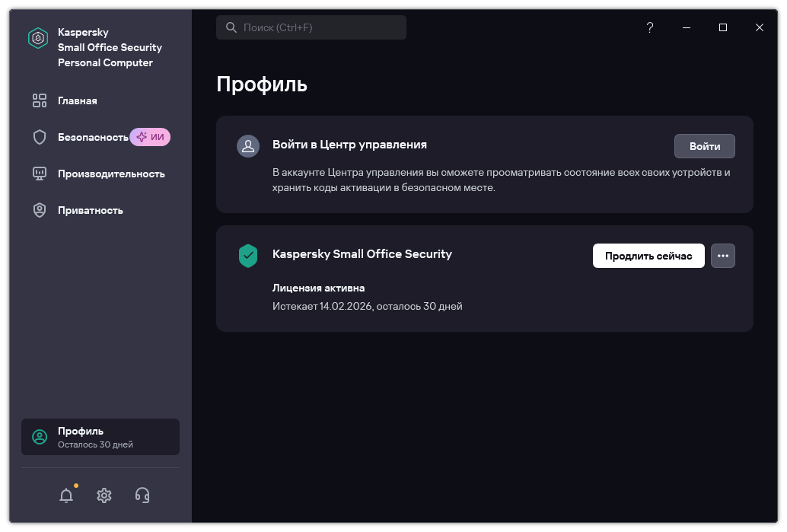Click 'Войти в Центр управления' title
787x532 pixels.
[x=349, y=145]
